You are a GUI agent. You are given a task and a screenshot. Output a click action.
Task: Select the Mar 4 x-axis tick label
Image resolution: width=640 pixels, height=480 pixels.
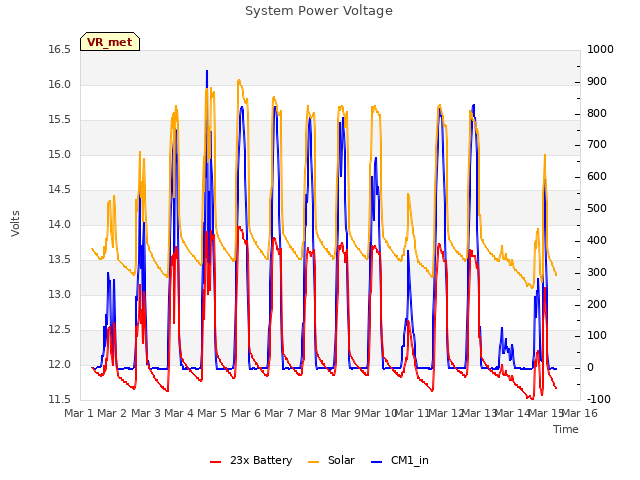[179, 413]
